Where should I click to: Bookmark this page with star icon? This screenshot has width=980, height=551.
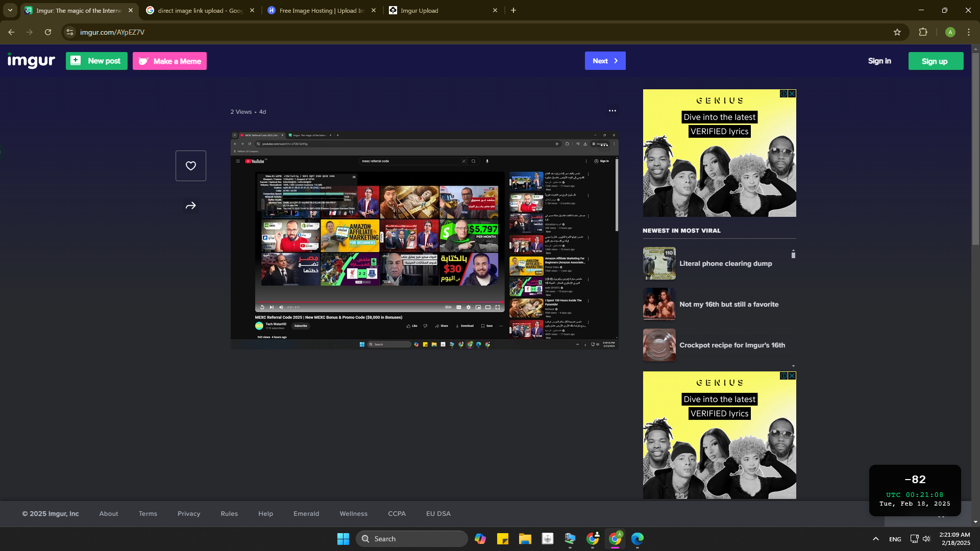point(897,32)
